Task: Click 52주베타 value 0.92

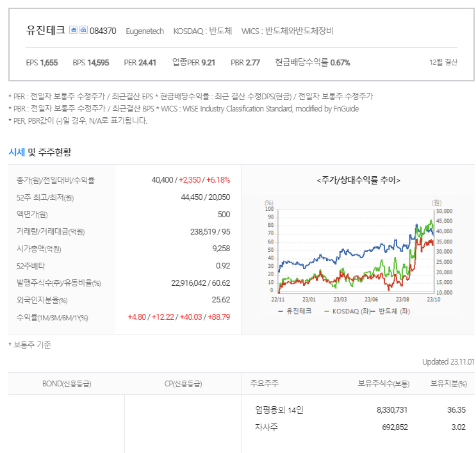Action: click(223, 266)
